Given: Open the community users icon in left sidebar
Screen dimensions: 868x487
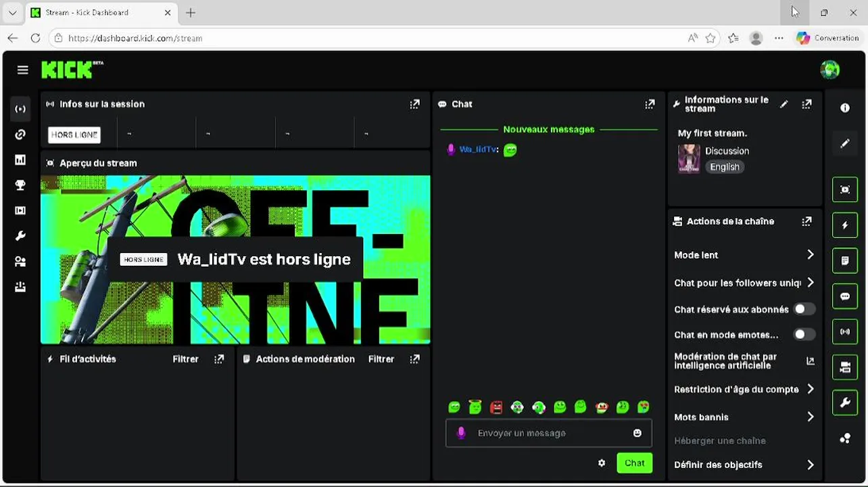Looking at the screenshot, I should click(20, 262).
